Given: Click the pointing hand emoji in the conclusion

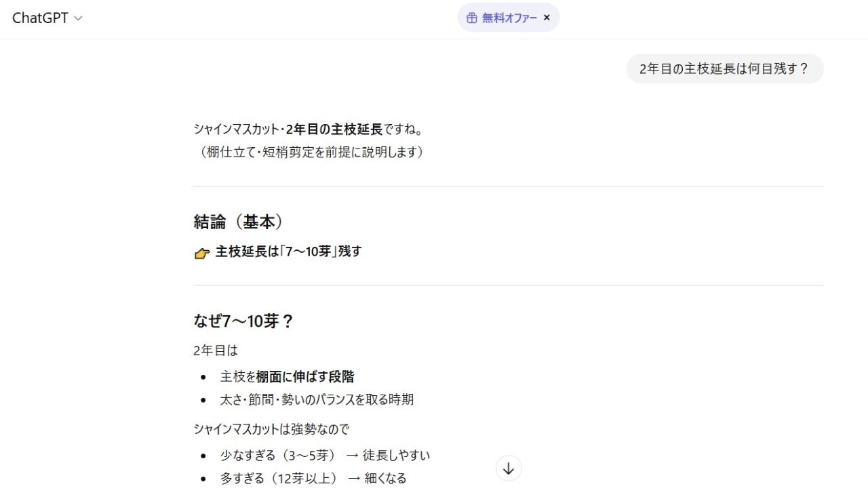Looking at the screenshot, I should (201, 253).
